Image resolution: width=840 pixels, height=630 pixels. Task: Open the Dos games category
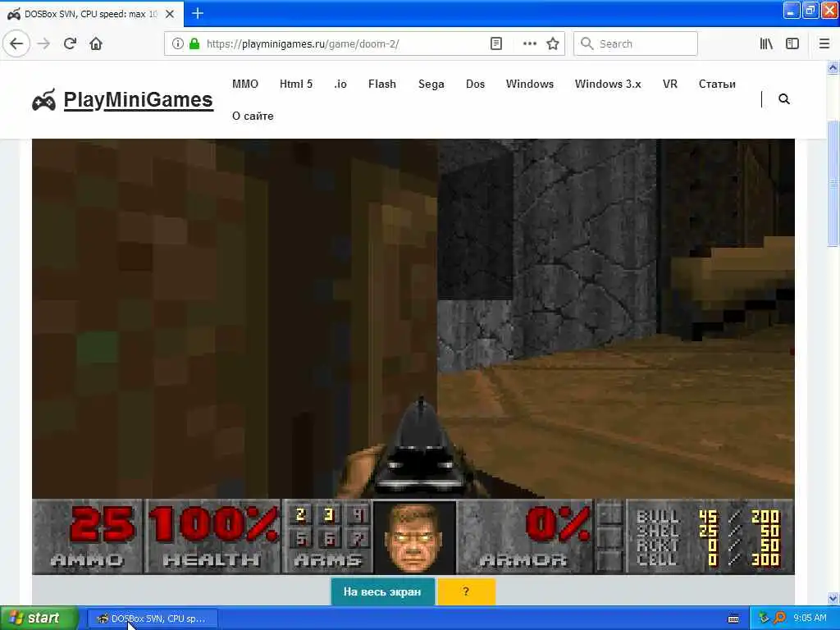pyautogui.click(x=475, y=84)
